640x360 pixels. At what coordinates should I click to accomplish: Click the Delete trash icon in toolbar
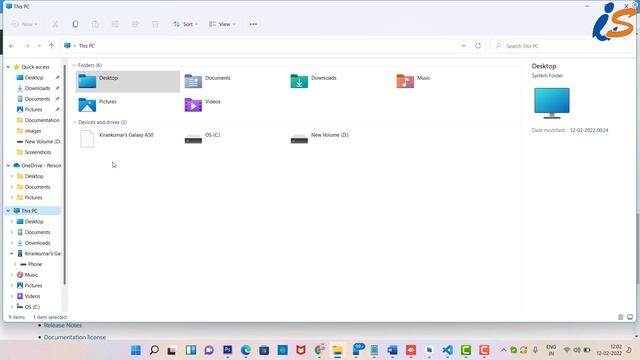[155, 24]
